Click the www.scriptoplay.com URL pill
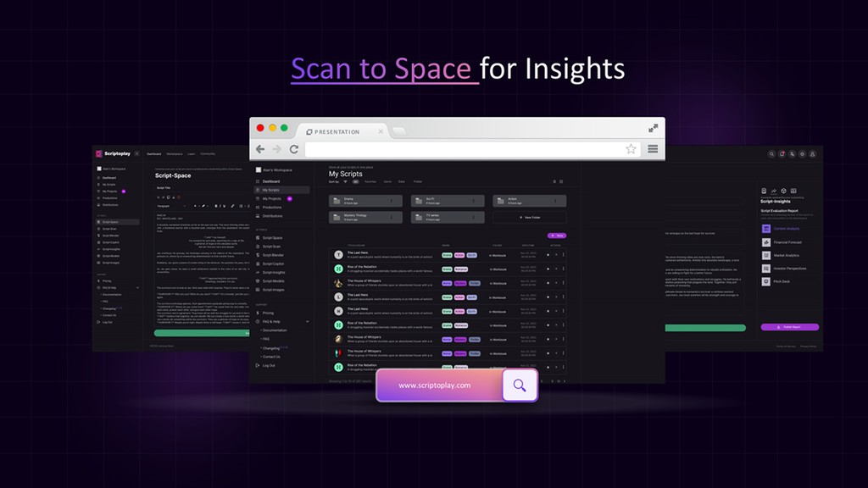 tap(440, 385)
